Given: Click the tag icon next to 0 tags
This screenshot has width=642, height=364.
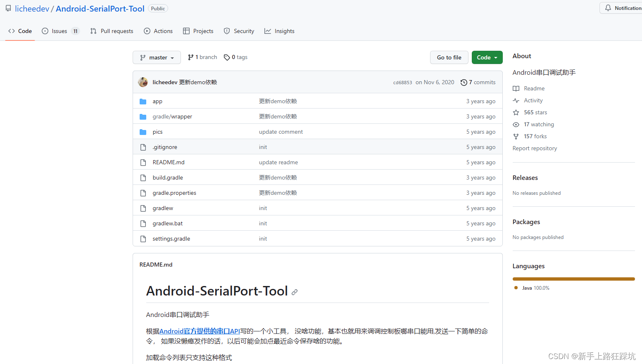Looking at the screenshot, I should pyautogui.click(x=227, y=57).
